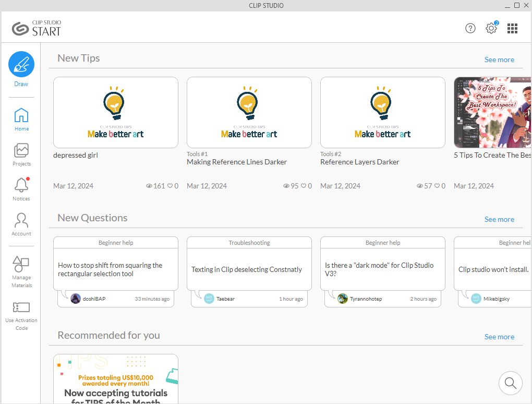Click the view-count eye on 'depressed girl'

click(x=149, y=186)
